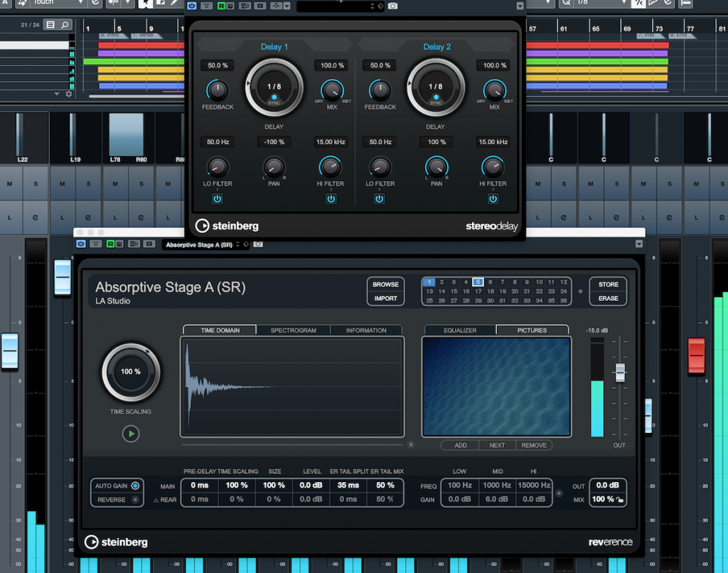Bypass the StereoDelay plugin via power icon

pos(192,6)
